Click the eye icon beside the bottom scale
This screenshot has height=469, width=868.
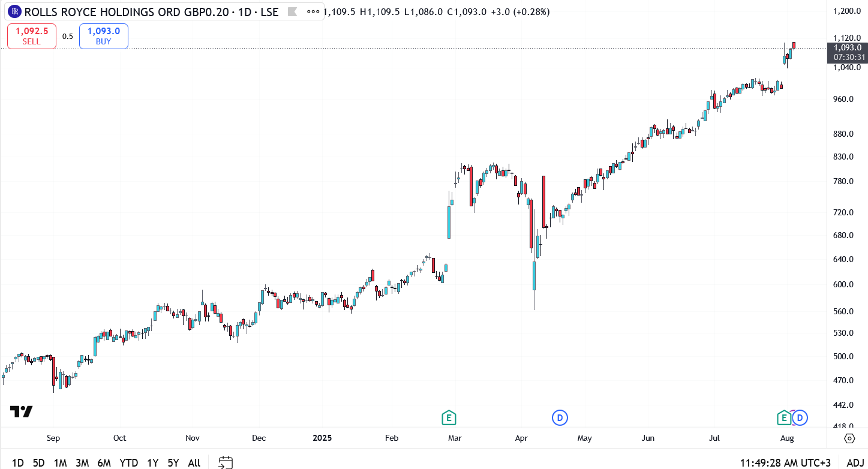point(849,438)
